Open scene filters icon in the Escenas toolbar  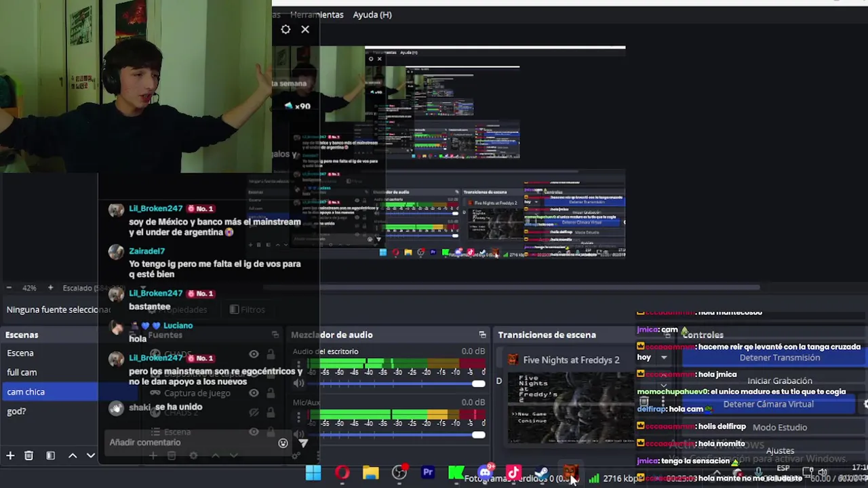point(50,456)
